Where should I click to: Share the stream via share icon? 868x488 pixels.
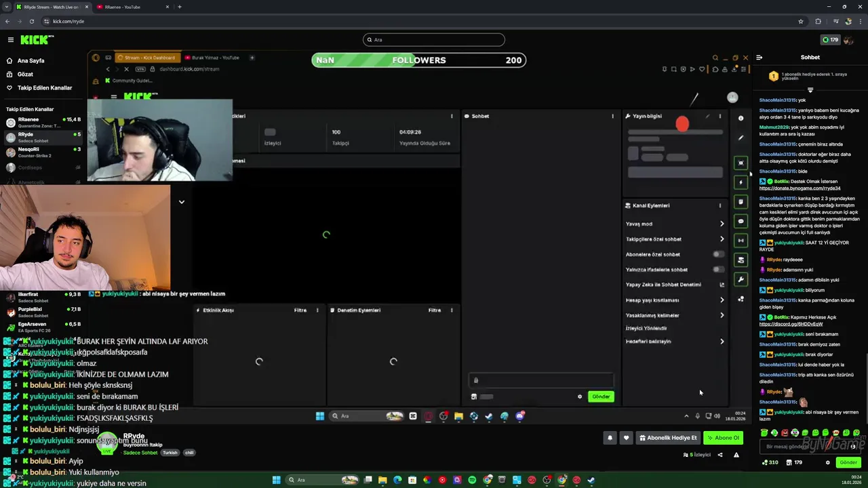pos(720,455)
